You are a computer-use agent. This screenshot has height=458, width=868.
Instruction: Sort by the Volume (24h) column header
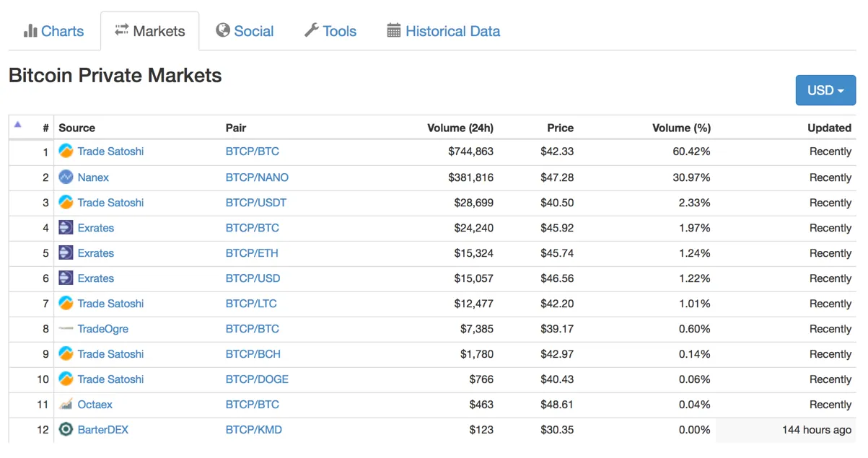click(460, 128)
